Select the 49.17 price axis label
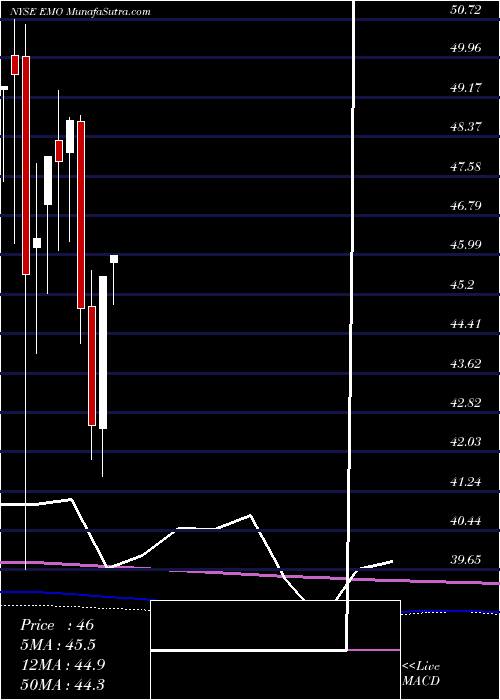This screenshot has width=500, height=700. coord(466,88)
